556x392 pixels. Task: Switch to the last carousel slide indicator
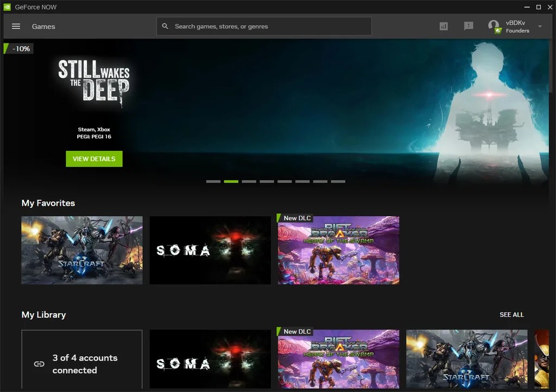click(x=338, y=181)
